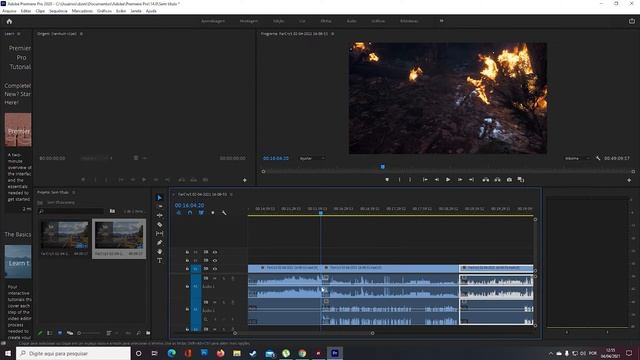The image size is (640, 360).
Task: Click the Program Monitor playhead on the scrub bar
Action: (x=382, y=167)
